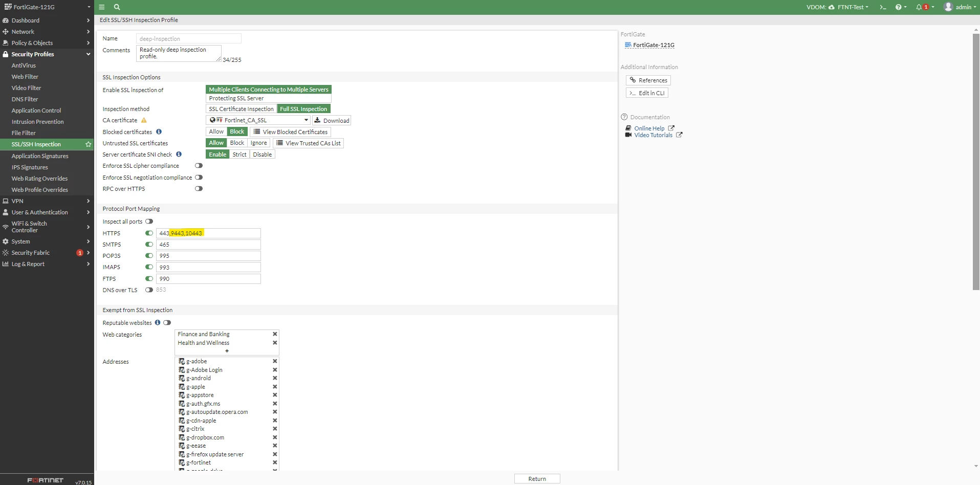Click the Return button
The image size is (980, 485).
(537, 479)
